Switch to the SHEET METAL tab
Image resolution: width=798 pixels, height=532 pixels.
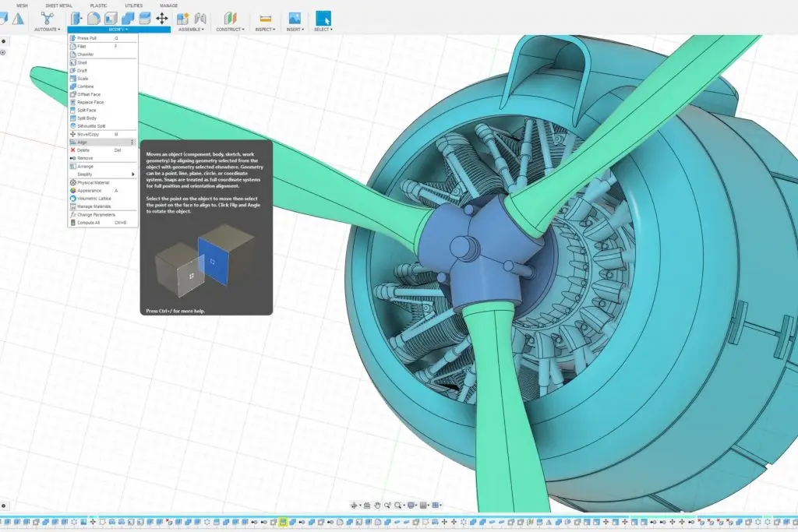tap(58, 5)
